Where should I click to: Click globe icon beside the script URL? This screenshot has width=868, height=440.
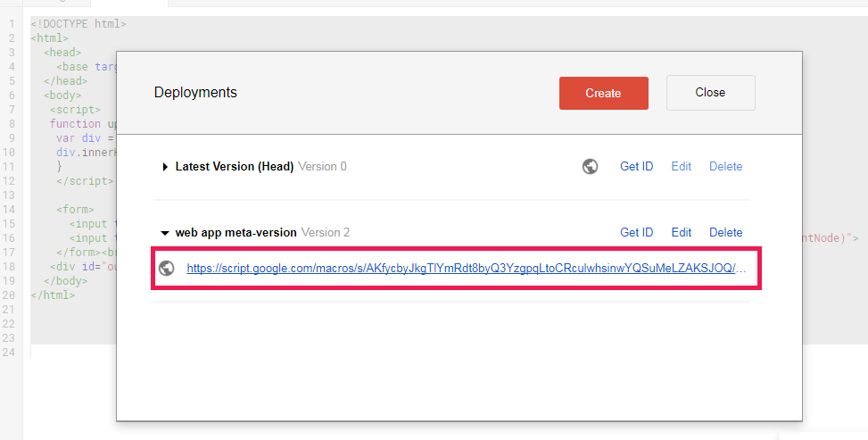tap(167, 269)
